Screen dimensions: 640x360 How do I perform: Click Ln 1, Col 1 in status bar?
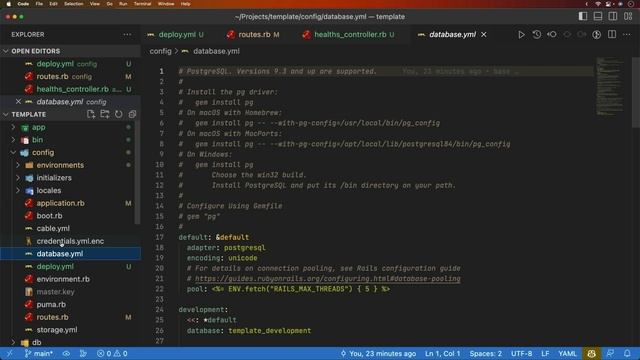click(x=442, y=353)
